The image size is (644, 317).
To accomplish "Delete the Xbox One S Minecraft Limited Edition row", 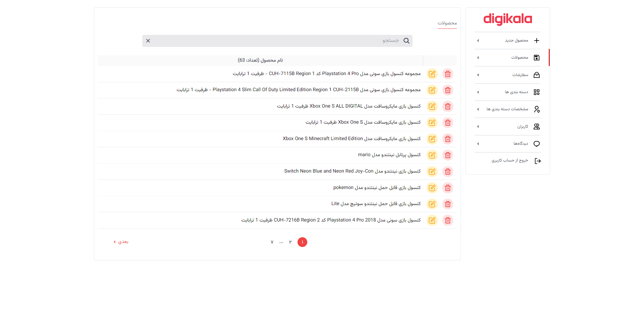I will coord(447,139).
